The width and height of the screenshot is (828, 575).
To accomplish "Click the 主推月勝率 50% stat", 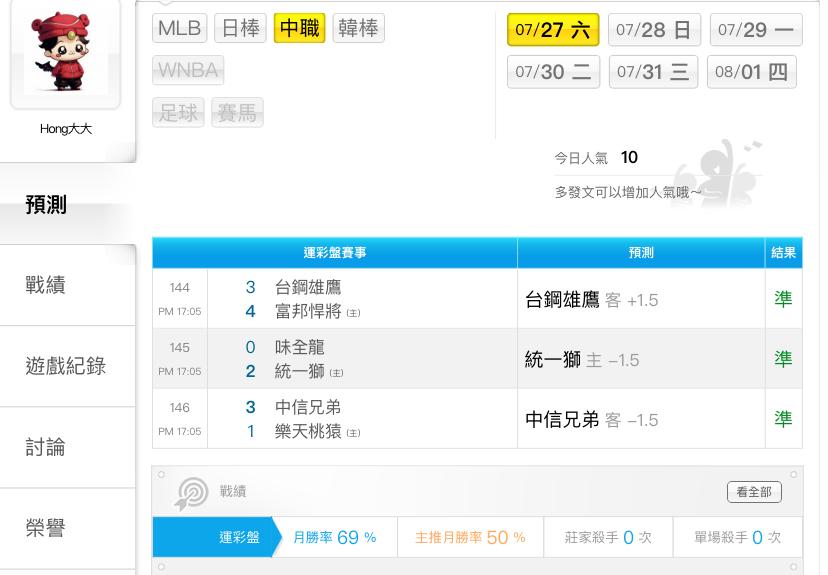I will tap(470, 538).
